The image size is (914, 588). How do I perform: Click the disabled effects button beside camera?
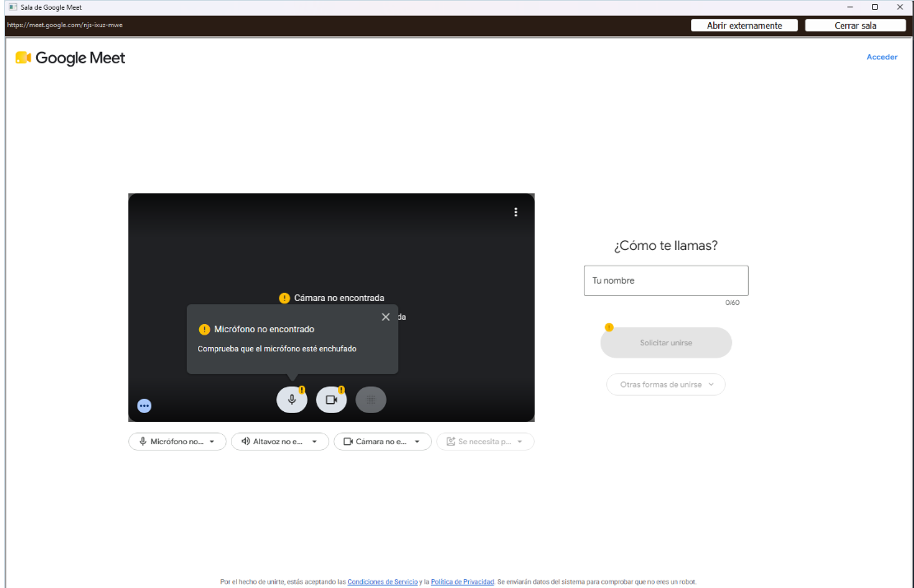click(x=371, y=400)
